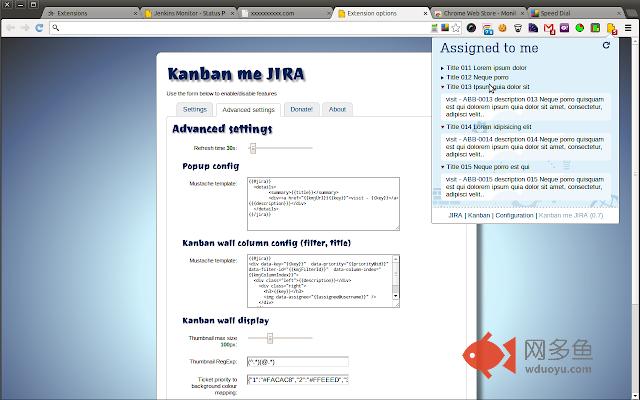This screenshot has height=400, width=640.
Task: Click the bucket-shaped extension icon
Action: point(518,28)
